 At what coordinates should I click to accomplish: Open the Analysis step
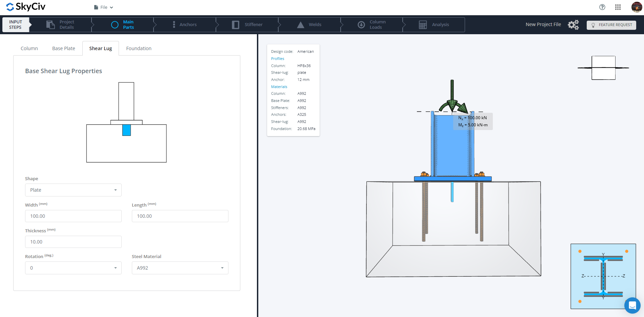point(434,25)
